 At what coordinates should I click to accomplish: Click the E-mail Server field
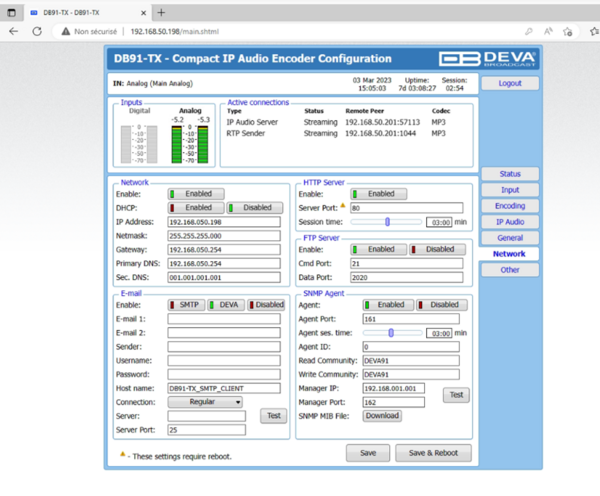click(x=207, y=416)
